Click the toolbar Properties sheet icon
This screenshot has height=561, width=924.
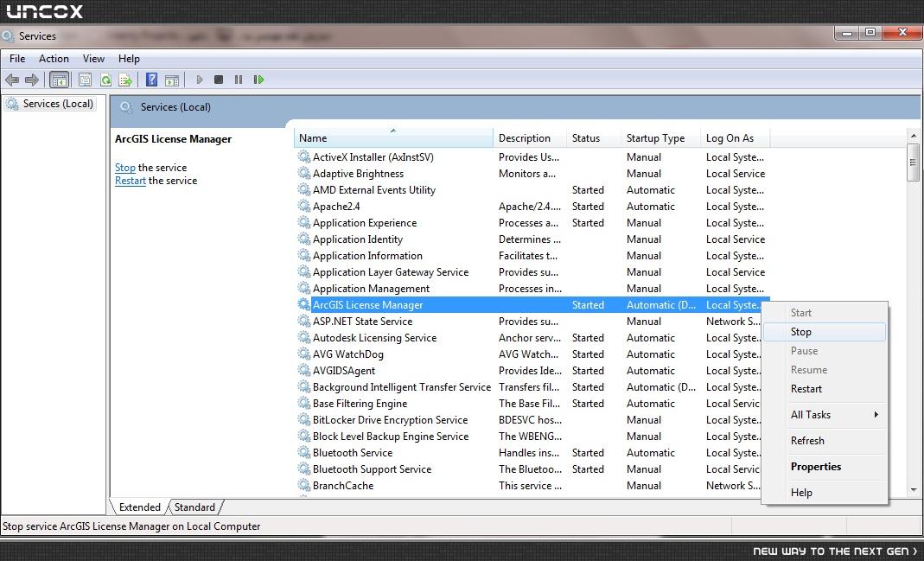click(85, 80)
